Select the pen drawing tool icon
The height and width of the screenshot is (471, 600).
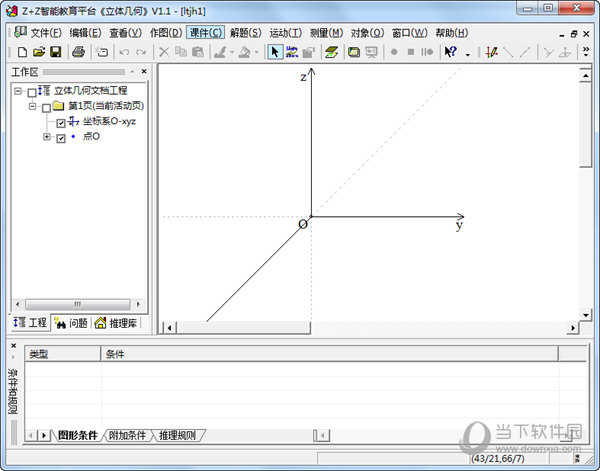pos(220,52)
